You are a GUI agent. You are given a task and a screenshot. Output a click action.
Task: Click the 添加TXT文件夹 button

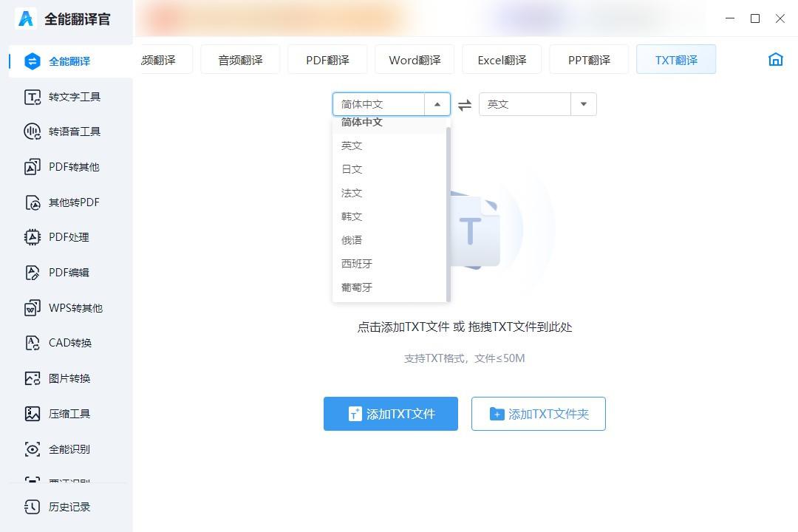click(x=539, y=414)
